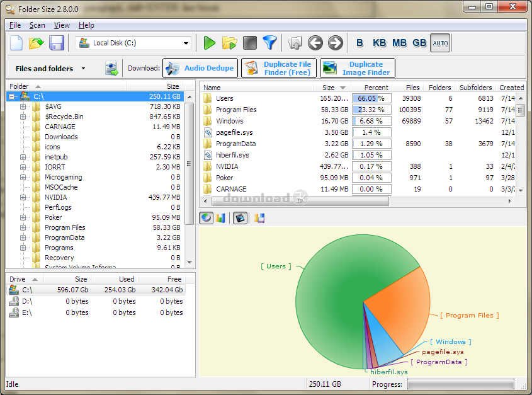Click the film clapper chart icon
Screen dimensions: 532x395
point(241,218)
